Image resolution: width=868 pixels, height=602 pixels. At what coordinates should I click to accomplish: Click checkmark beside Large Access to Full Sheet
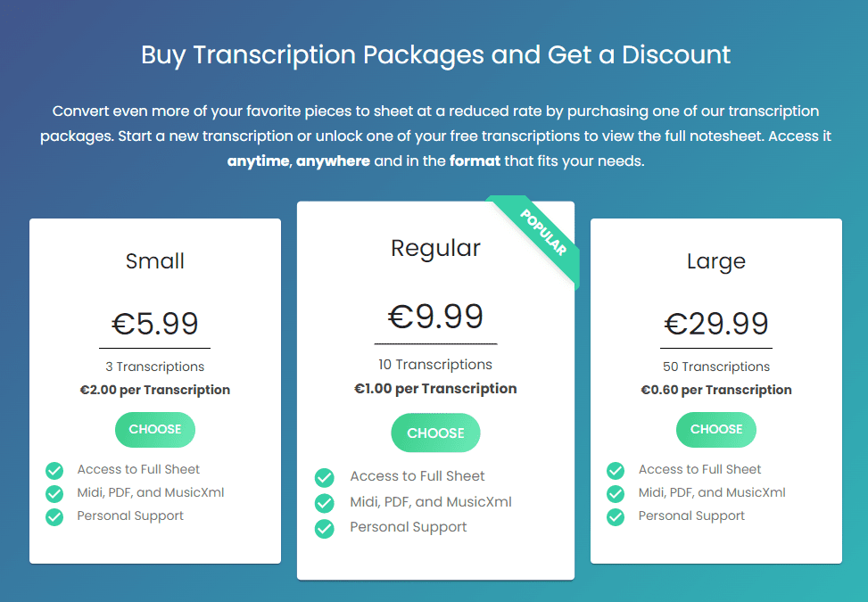(x=616, y=470)
